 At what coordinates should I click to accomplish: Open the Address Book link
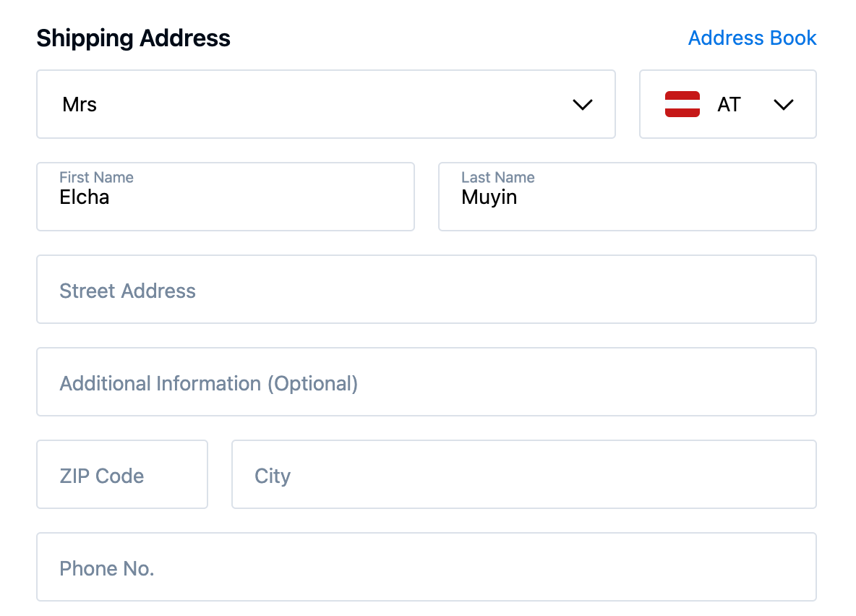[752, 38]
